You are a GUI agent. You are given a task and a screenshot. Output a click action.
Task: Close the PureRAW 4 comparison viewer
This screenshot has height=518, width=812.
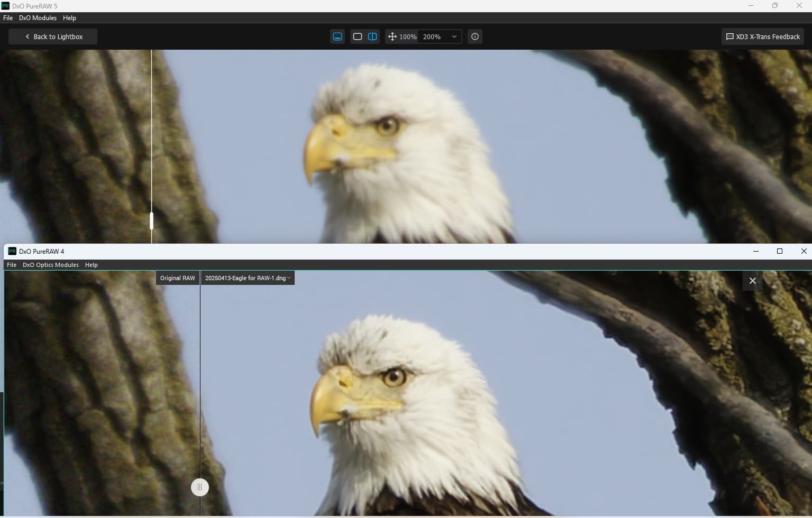click(x=752, y=281)
